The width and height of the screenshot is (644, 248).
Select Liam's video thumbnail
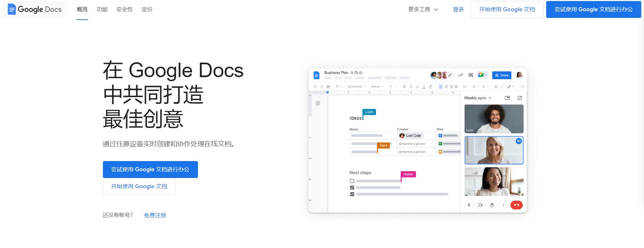494,119
